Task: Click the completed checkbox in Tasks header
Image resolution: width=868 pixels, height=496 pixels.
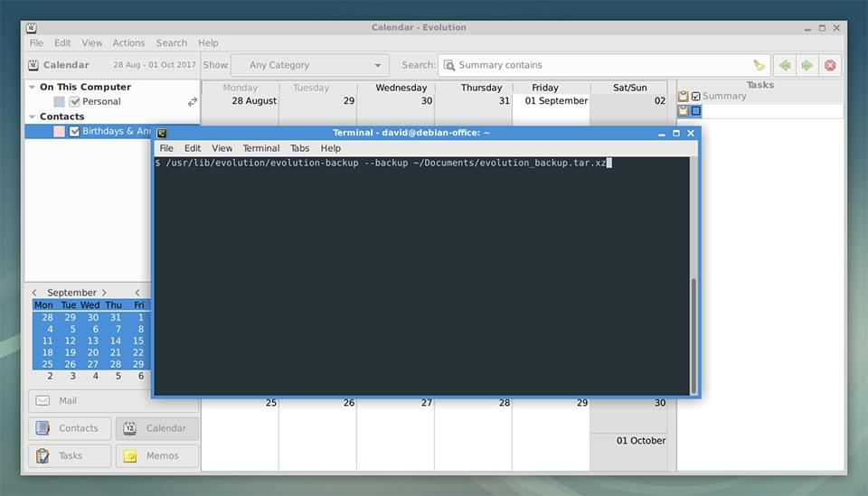Action: click(x=696, y=96)
